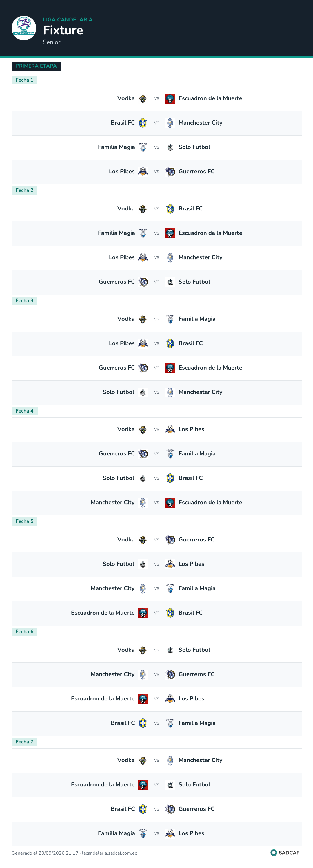Image resolution: width=313 pixels, height=868 pixels.
Task: Click the Liga La Candelaria logo
Action: click(x=24, y=28)
